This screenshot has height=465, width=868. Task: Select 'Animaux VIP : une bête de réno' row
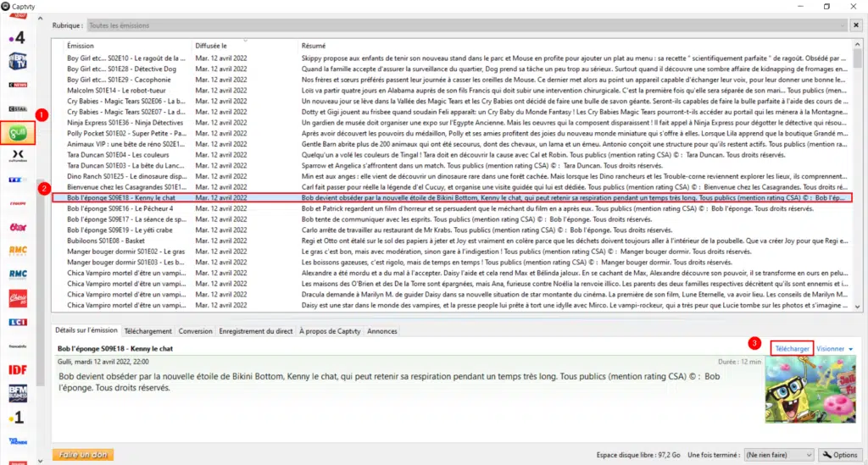(452, 144)
